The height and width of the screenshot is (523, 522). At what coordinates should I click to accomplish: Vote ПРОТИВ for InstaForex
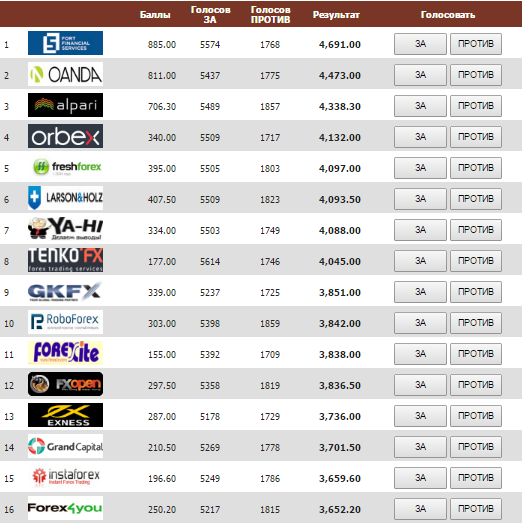[x=476, y=478]
